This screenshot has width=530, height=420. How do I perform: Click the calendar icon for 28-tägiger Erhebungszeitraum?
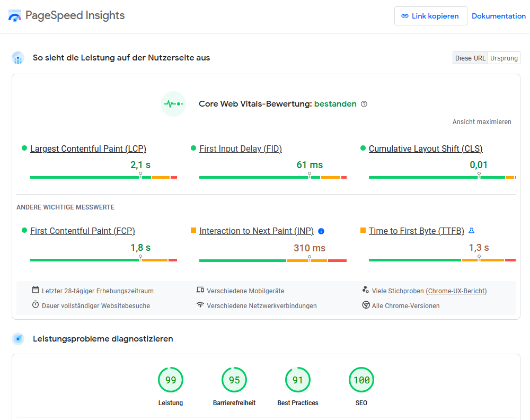pyautogui.click(x=36, y=290)
